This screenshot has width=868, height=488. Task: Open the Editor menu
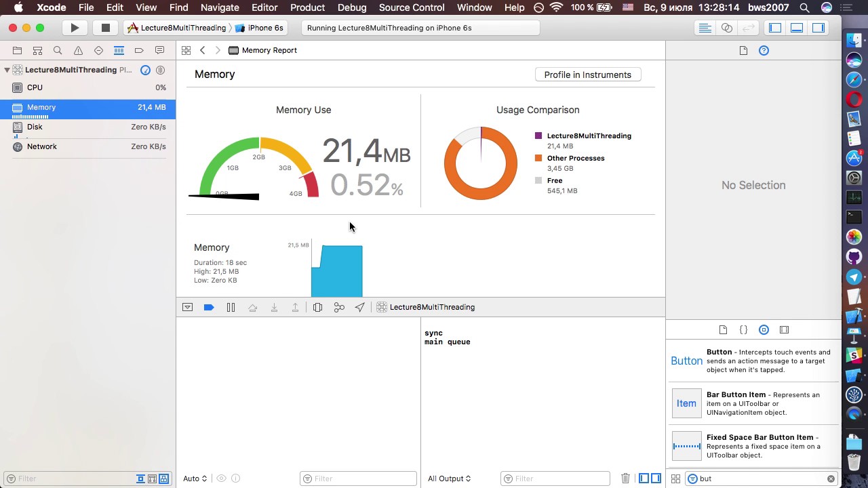264,7
